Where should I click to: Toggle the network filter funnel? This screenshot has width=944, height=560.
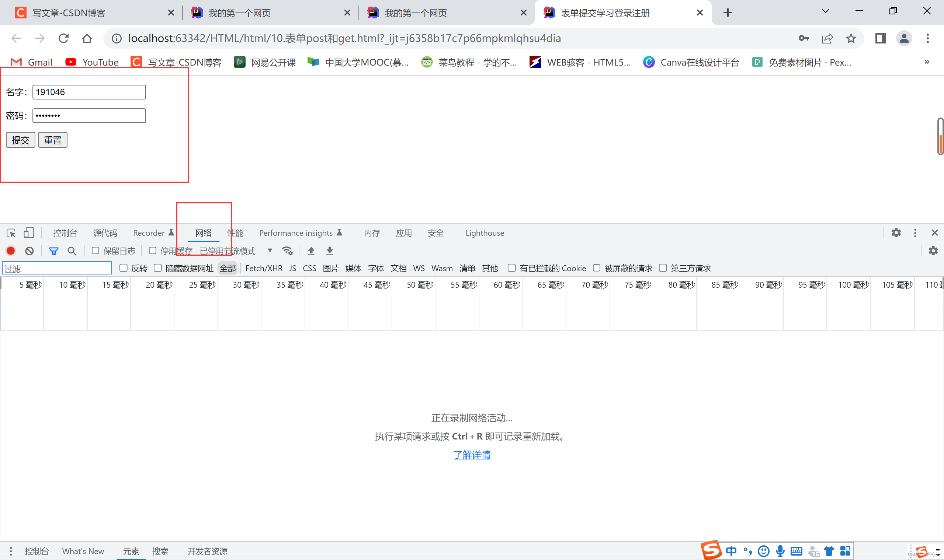click(53, 251)
